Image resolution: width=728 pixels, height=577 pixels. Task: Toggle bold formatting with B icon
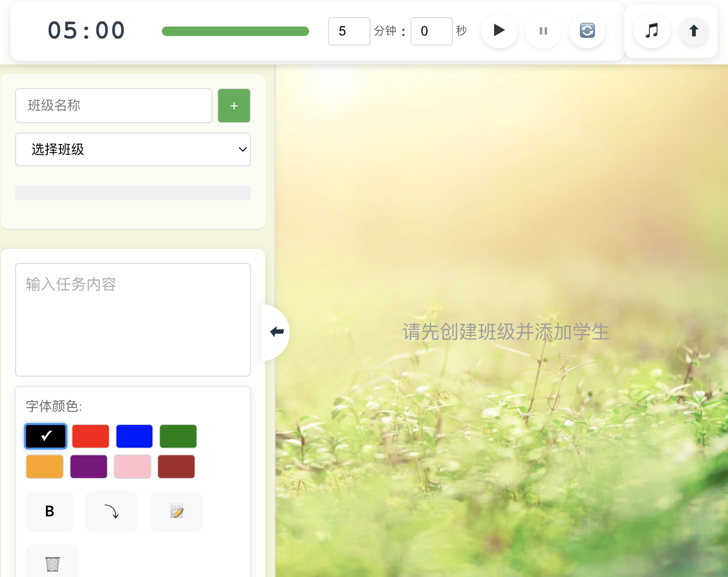coord(49,512)
